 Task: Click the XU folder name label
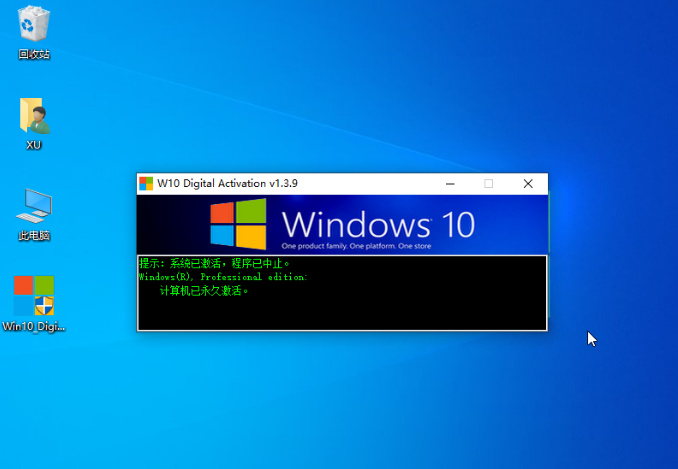click(34, 145)
